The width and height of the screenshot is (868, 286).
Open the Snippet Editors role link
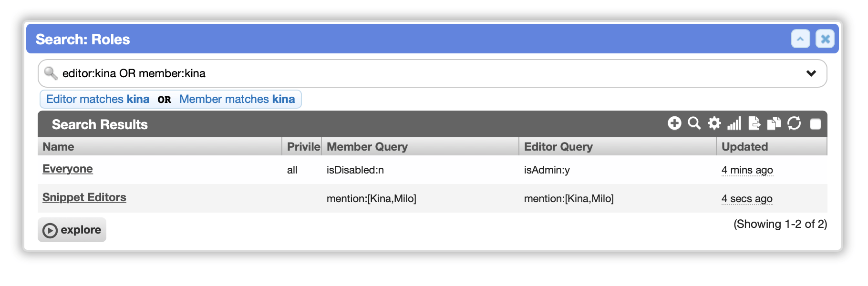pos(84,197)
